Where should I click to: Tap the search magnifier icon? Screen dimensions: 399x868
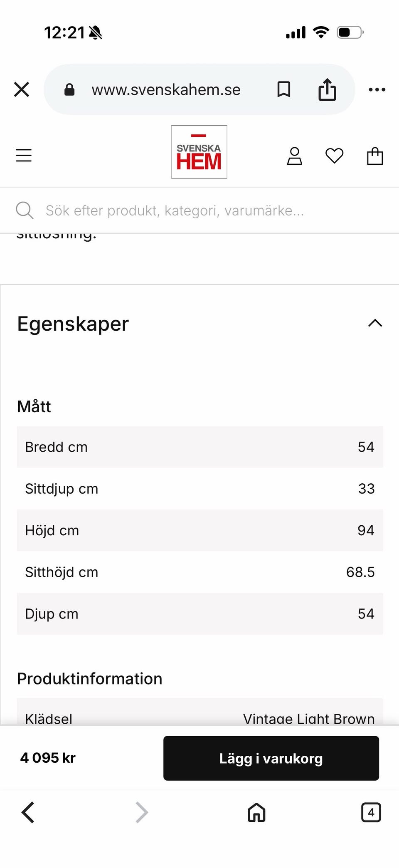[x=25, y=210]
